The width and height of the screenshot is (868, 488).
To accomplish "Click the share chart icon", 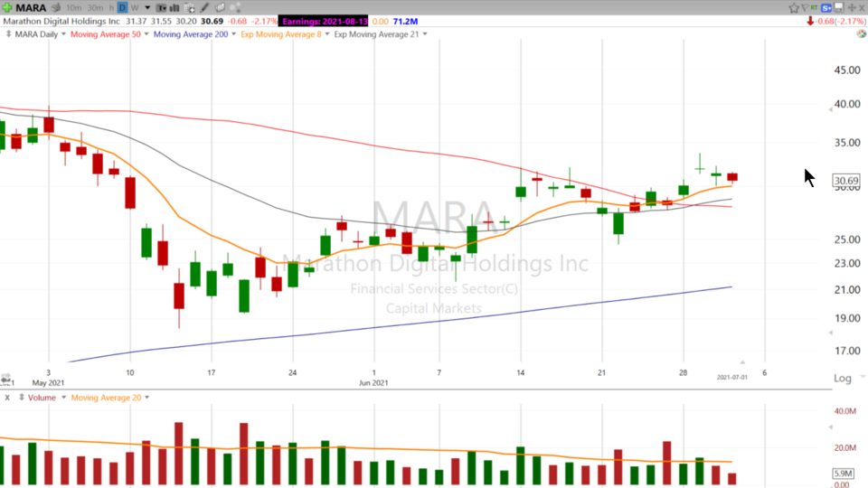I will (x=235, y=8).
